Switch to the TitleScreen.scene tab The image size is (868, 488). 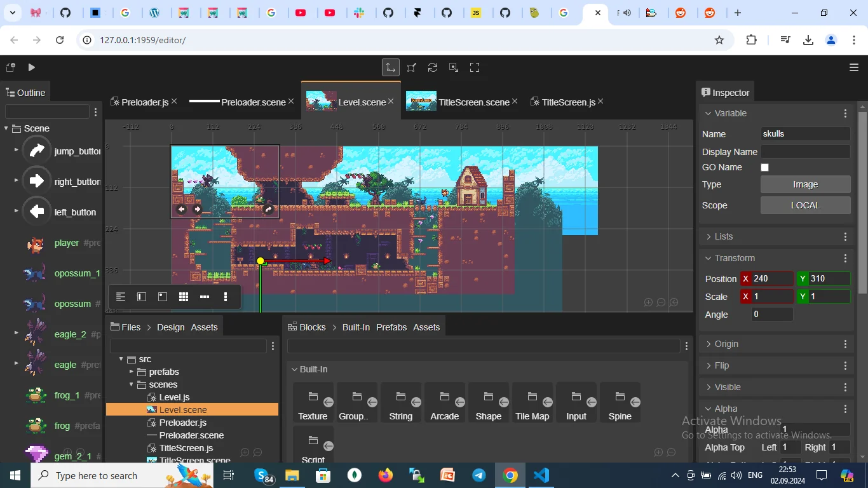point(473,102)
